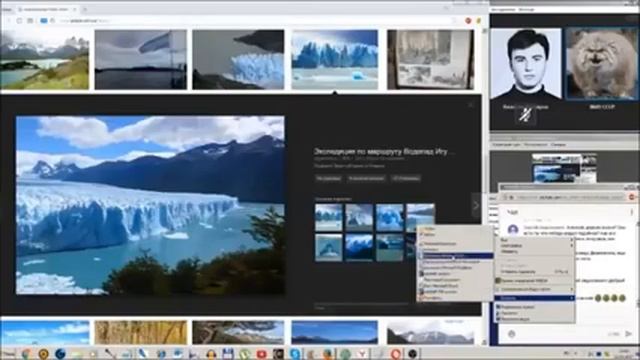Open the image title link above the related thumbnails
The height and width of the screenshot is (360, 640).
coord(384,152)
